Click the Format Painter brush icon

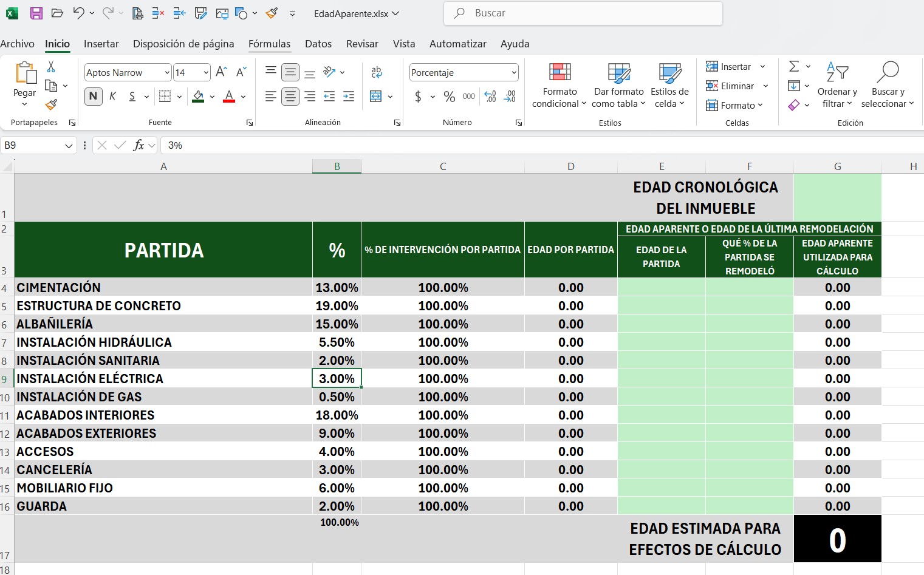pos(52,104)
